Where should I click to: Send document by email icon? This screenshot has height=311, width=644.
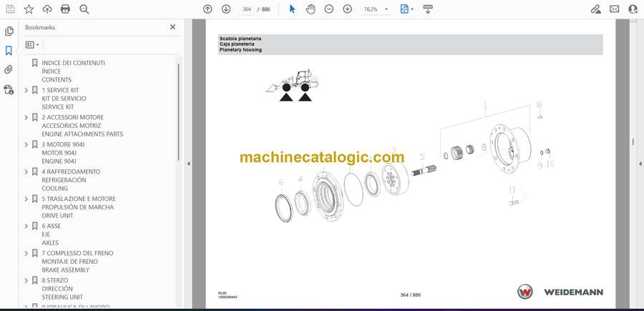point(615,9)
